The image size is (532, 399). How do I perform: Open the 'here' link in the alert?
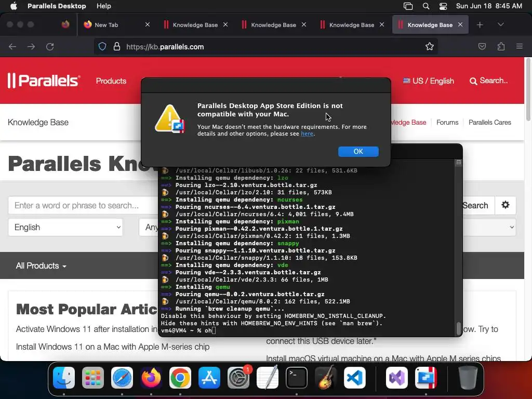tap(307, 134)
